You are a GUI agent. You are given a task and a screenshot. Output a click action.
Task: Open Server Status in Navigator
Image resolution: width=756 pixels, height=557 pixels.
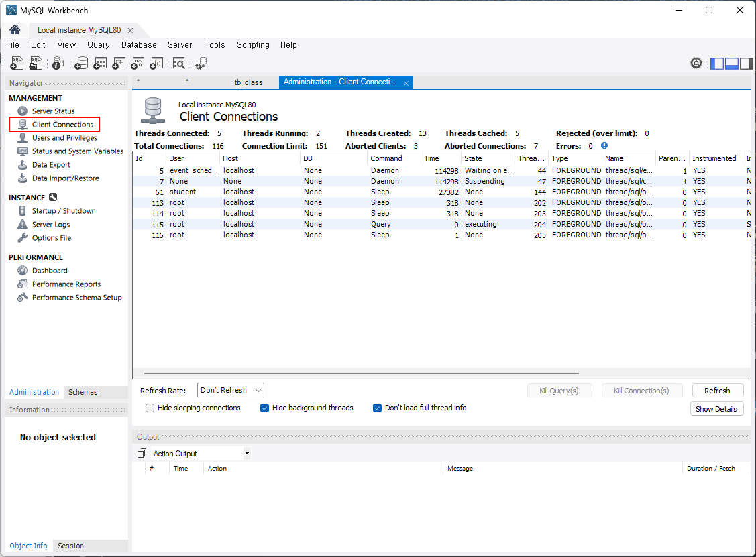53,111
